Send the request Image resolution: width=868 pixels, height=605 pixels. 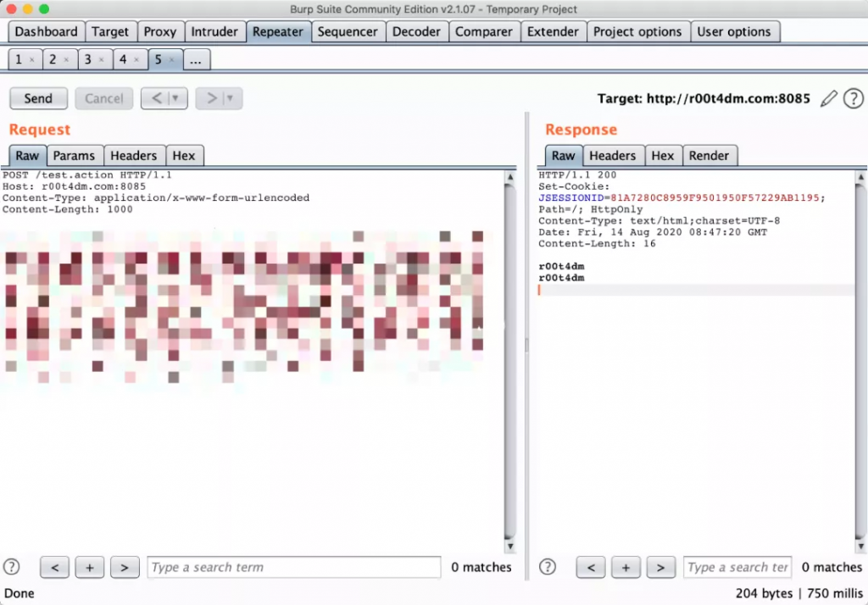point(38,98)
